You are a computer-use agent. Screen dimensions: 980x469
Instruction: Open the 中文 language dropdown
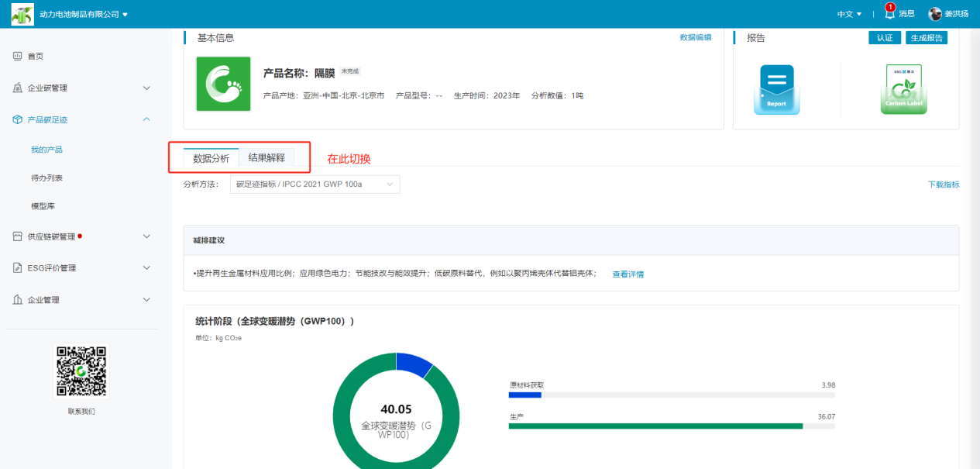point(849,14)
